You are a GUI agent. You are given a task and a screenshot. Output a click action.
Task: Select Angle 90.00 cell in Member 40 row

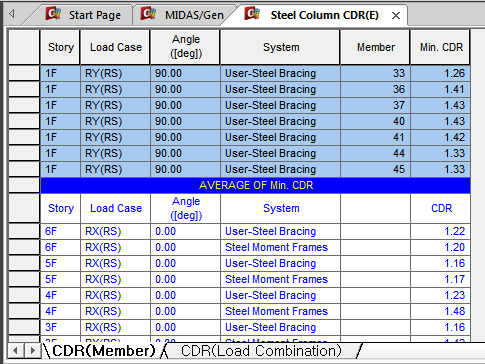(x=186, y=121)
